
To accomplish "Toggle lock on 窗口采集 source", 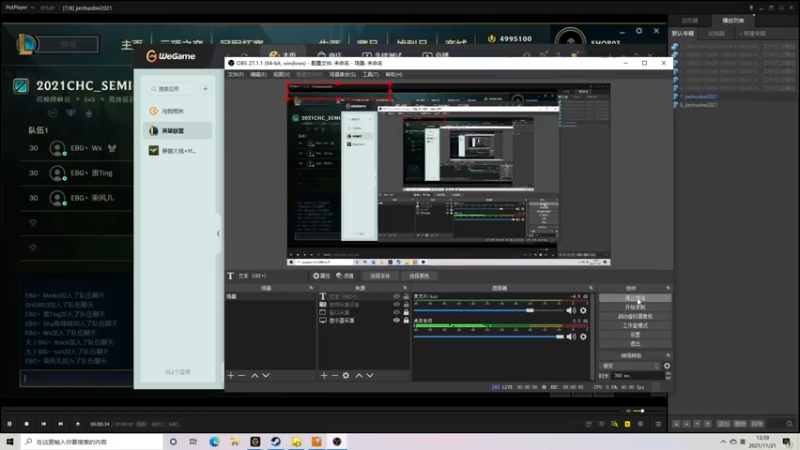I will coord(406,312).
